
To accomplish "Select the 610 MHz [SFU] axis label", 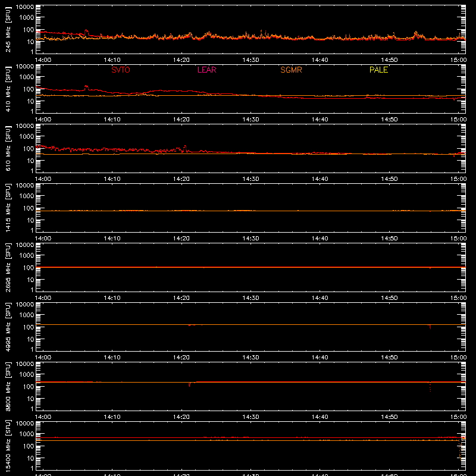I will point(8,148).
